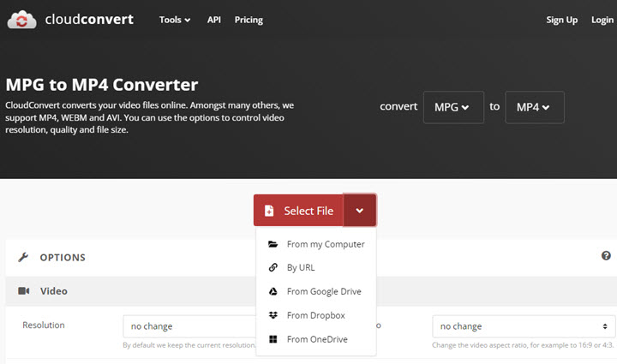617x364 pixels.
Task: Open the aspect ratio no change dropdown
Action: (524, 326)
